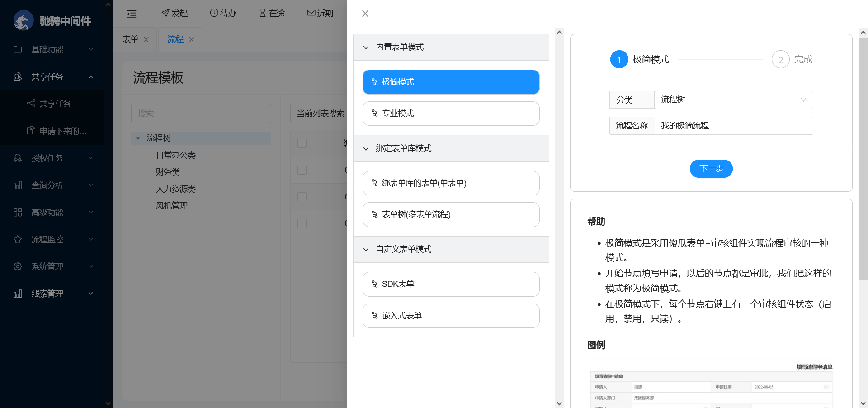Tick the first row checkbox in list

click(302, 170)
